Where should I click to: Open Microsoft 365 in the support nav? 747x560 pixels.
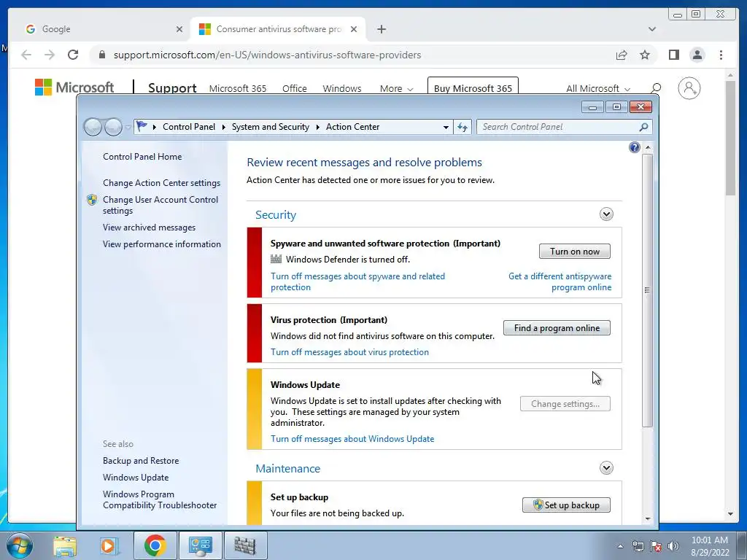click(238, 88)
